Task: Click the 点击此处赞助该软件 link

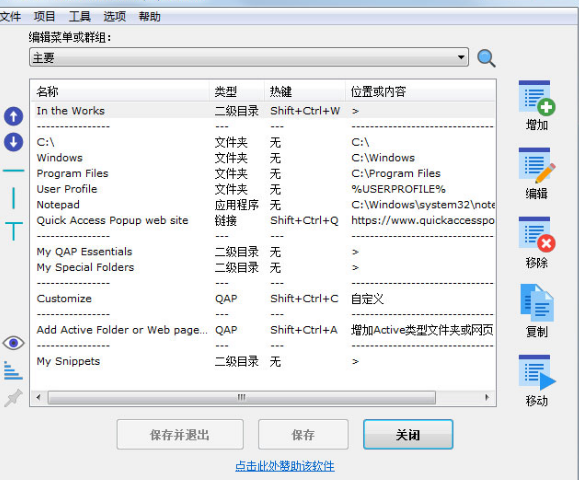Action: tap(285, 466)
